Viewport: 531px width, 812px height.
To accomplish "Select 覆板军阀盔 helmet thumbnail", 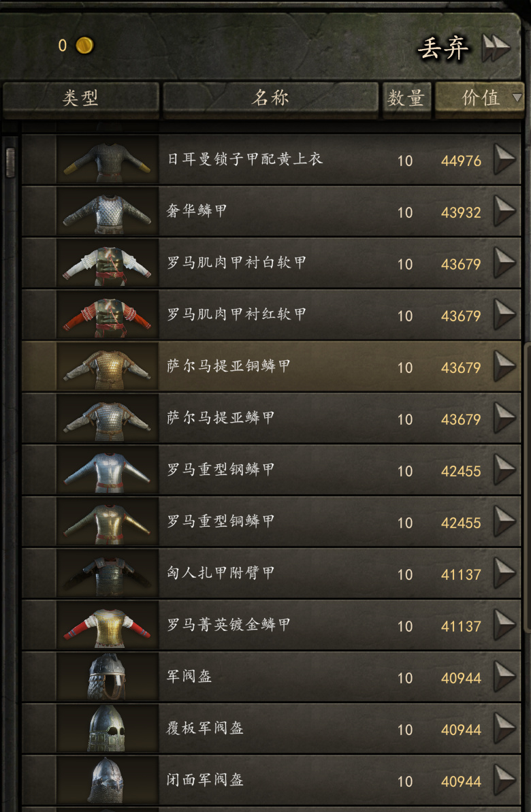I will click(108, 728).
